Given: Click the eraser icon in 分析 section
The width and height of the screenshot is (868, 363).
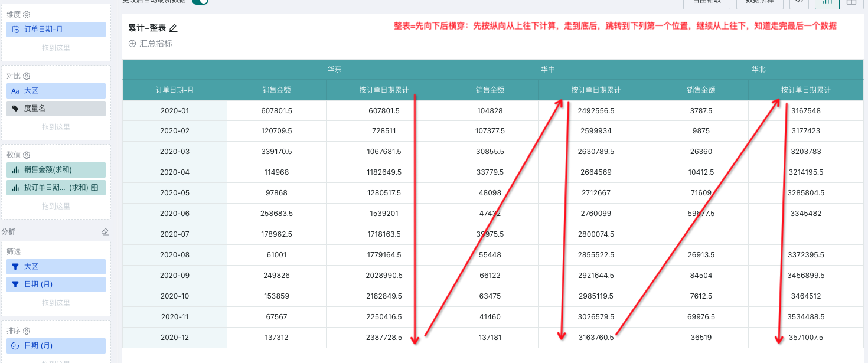Looking at the screenshot, I should [x=105, y=232].
